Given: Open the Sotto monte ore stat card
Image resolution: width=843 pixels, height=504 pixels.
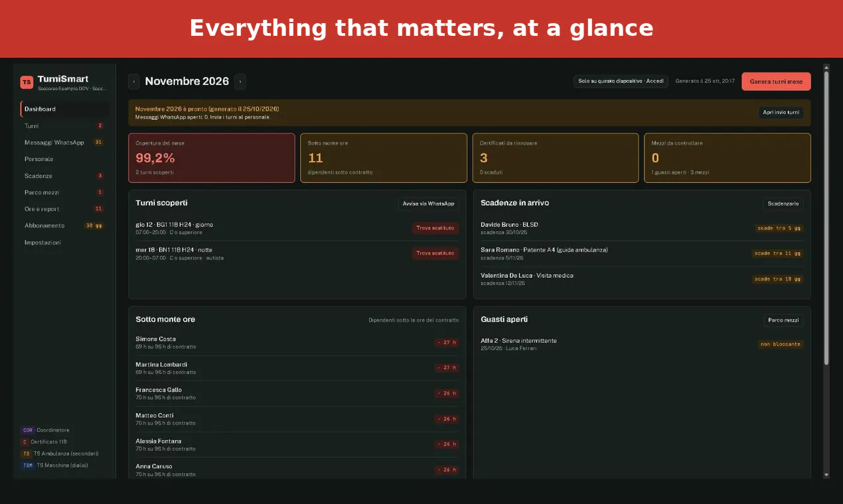Looking at the screenshot, I should pos(384,158).
